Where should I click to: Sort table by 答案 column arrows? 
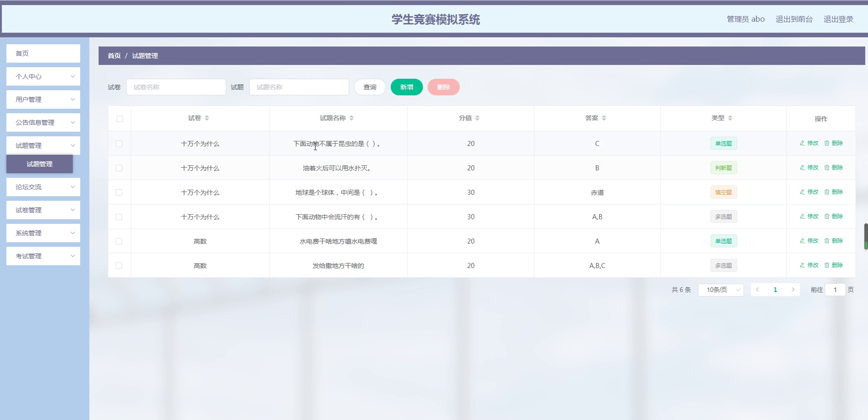604,118
